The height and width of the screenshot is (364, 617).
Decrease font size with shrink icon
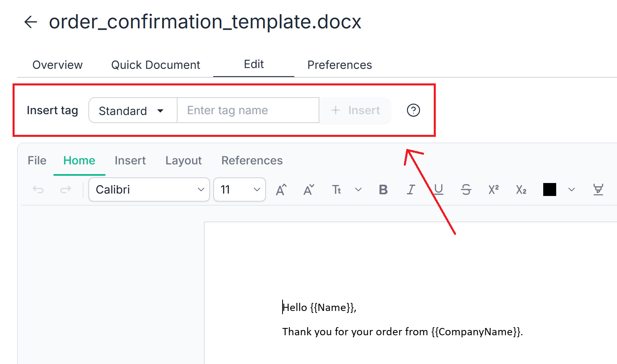click(x=309, y=189)
